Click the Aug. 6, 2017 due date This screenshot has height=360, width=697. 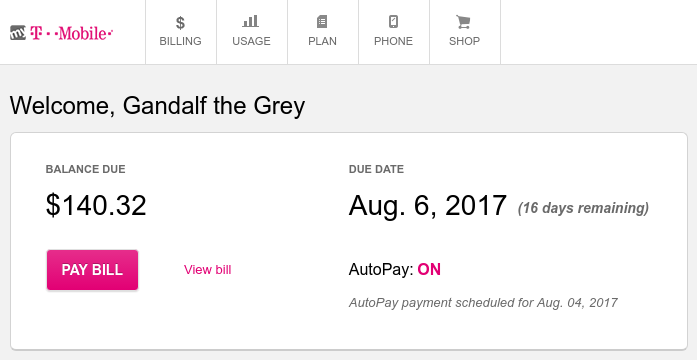428,206
